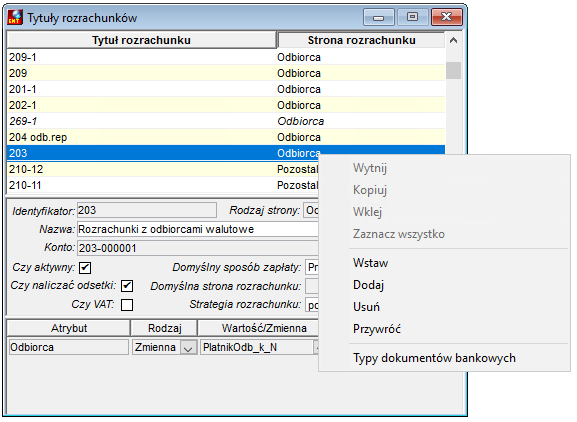Click the Wartość/Zmienna column header
Image resolution: width=577 pixels, height=422 pixels.
258,328
